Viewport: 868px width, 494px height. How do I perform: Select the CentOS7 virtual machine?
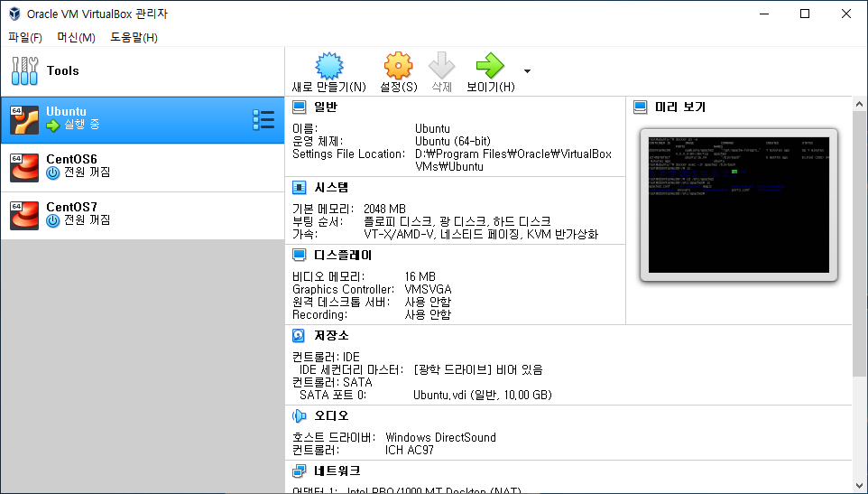(x=143, y=216)
